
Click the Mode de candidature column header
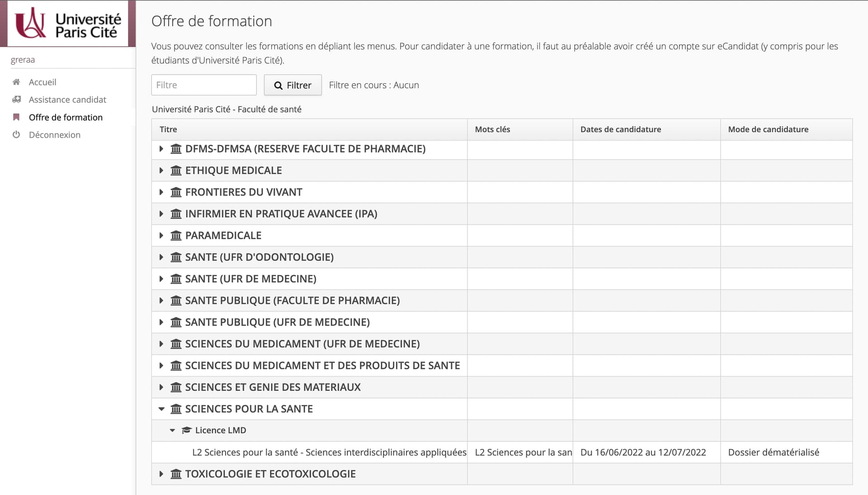coord(786,129)
